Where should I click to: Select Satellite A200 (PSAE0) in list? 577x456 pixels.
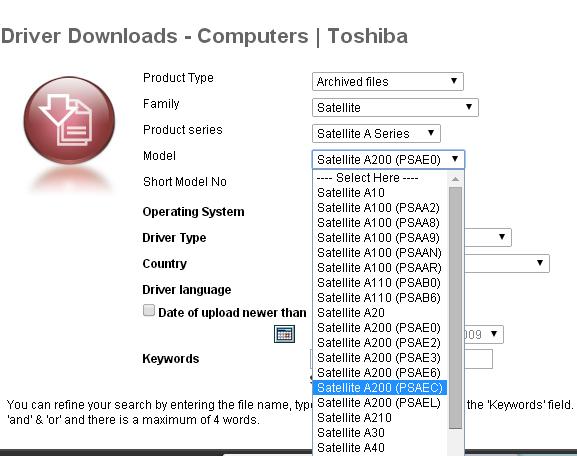(380, 328)
